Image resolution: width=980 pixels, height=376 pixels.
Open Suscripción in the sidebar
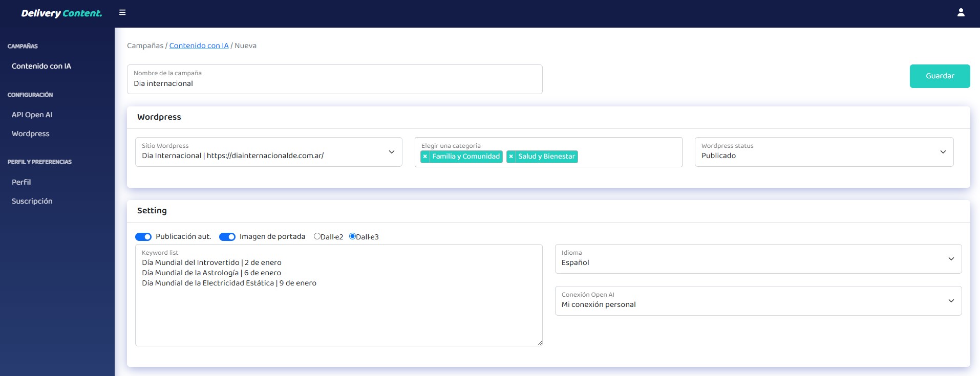32,201
